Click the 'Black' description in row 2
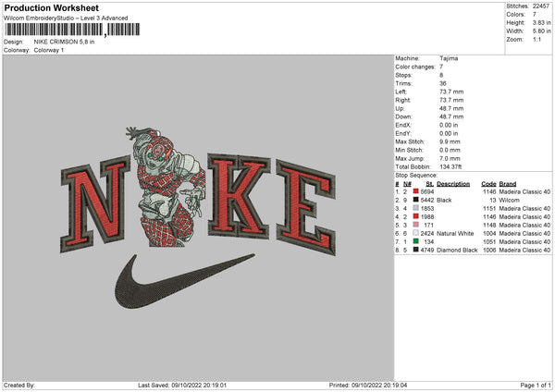Image resolution: width=555 pixels, height=392 pixels. point(444,200)
